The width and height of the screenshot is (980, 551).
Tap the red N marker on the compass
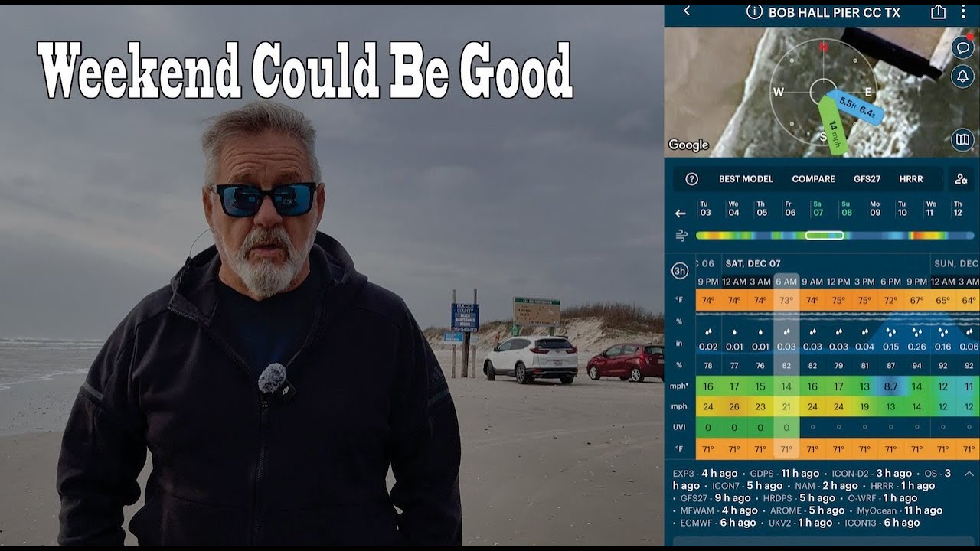coord(824,47)
